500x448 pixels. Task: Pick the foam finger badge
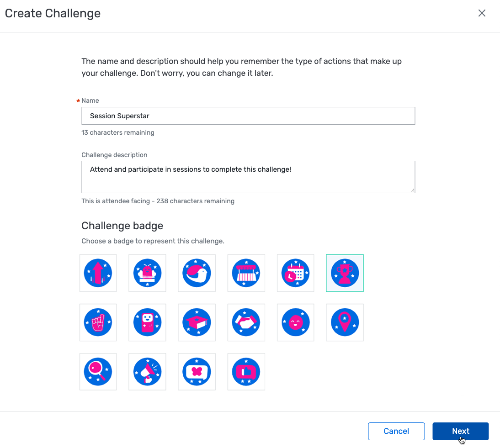pyautogui.click(x=98, y=322)
